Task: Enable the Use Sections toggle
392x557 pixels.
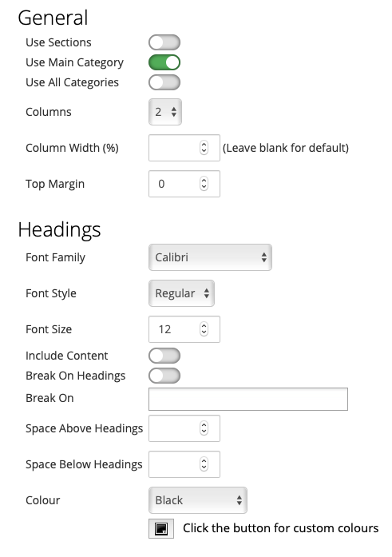Action: (x=164, y=42)
